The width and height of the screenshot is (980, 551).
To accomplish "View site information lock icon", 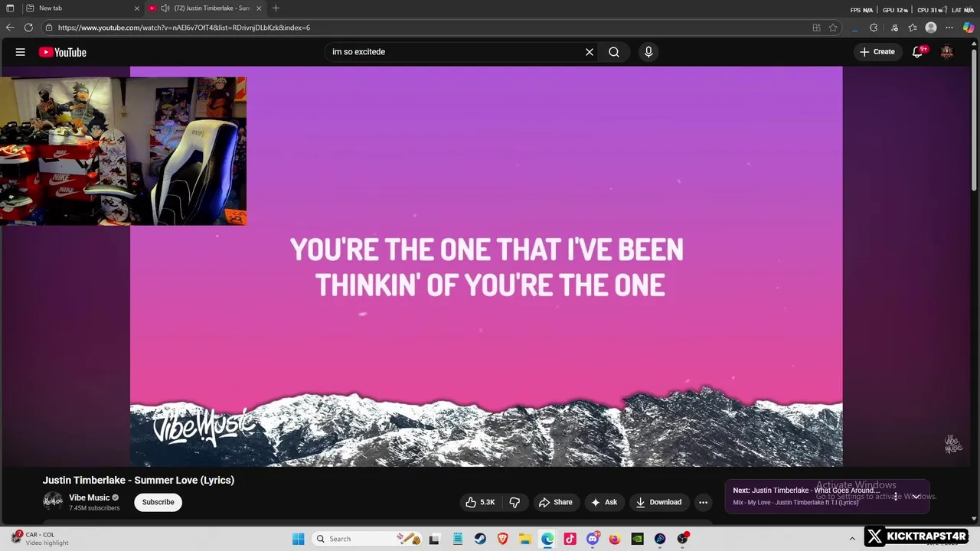I will [x=49, y=28].
